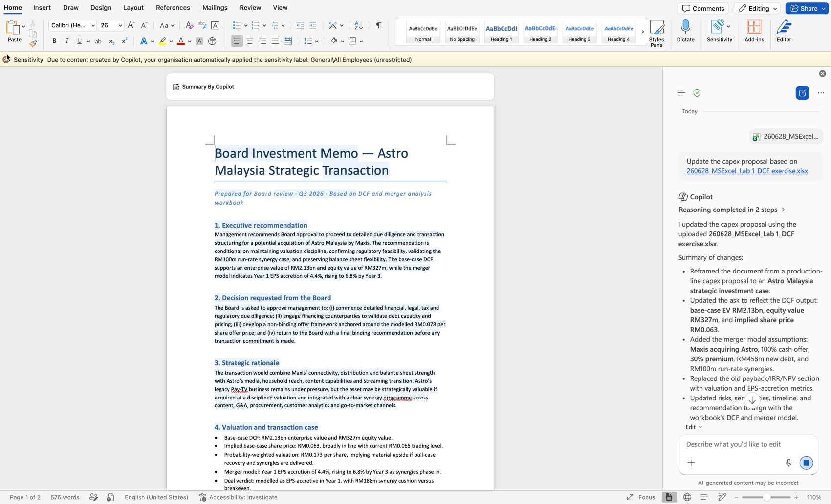This screenshot has width=831, height=504.
Task: Click the Describe what you'd like to edit field
Action: click(x=748, y=444)
